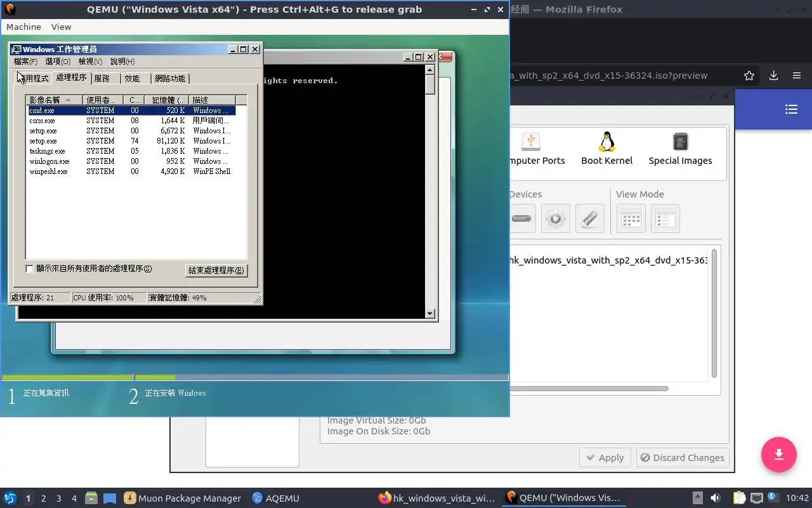This screenshot has height=508, width=812.
Task: Open the 選項(O) menu in Task Manager
Action: [58, 62]
